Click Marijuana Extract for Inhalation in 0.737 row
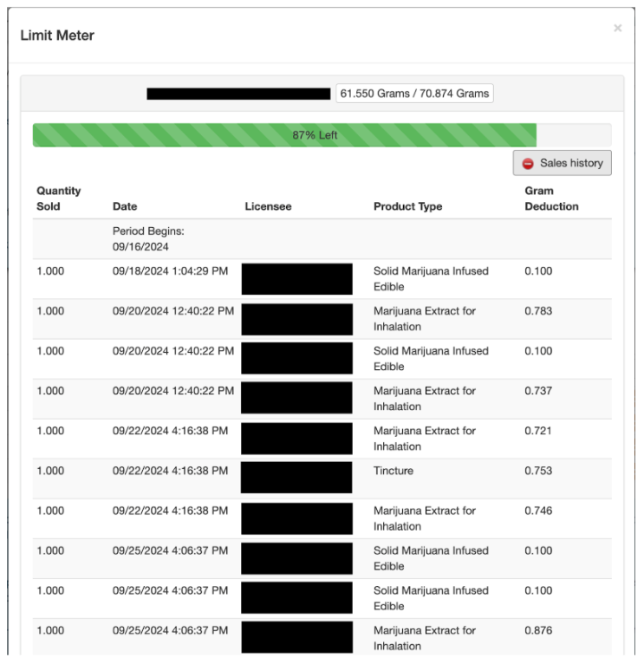This screenshot has width=644, height=664. tap(424, 399)
